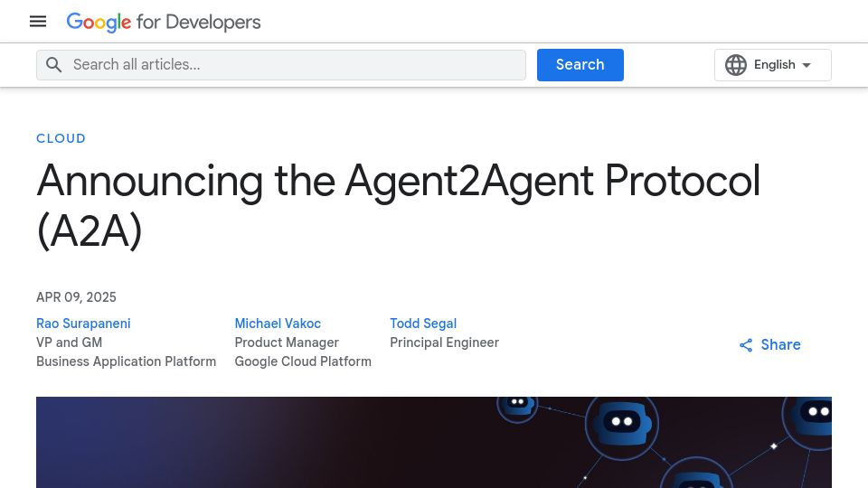Open author Rao Surapaneni's profile
This screenshot has width=868, height=488.
tap(83, 324)
